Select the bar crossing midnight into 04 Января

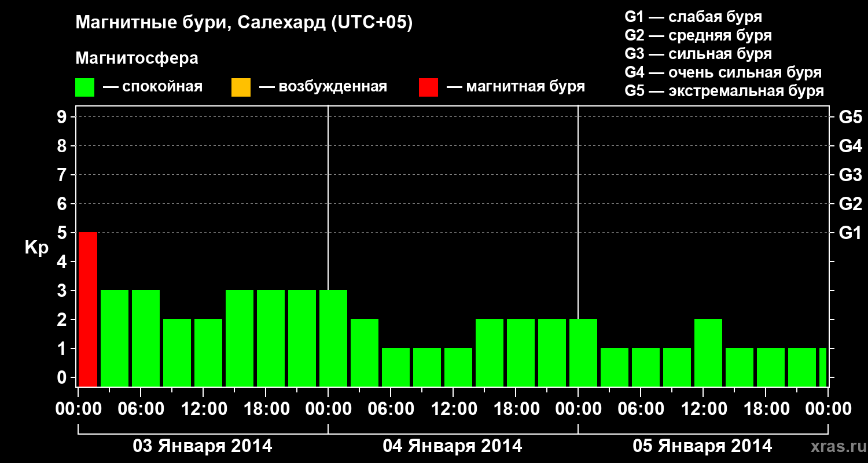(333, 338)
